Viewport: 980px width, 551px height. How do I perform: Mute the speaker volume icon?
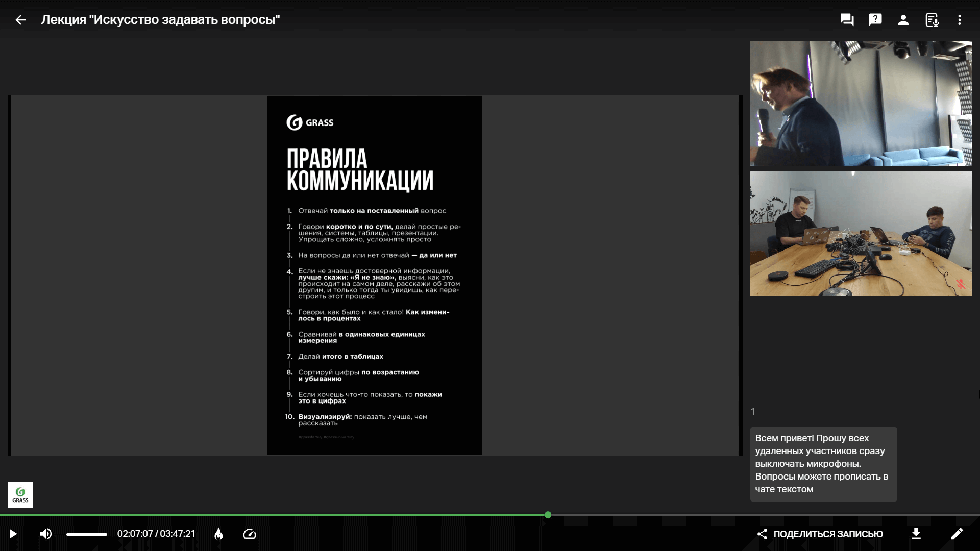[x=46, y=534]
